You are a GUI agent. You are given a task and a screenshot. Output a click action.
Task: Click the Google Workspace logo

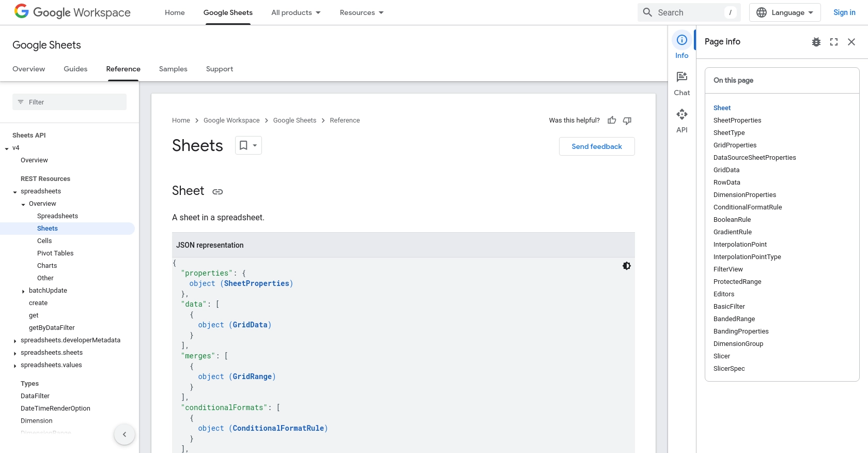(x=72, y=12)
